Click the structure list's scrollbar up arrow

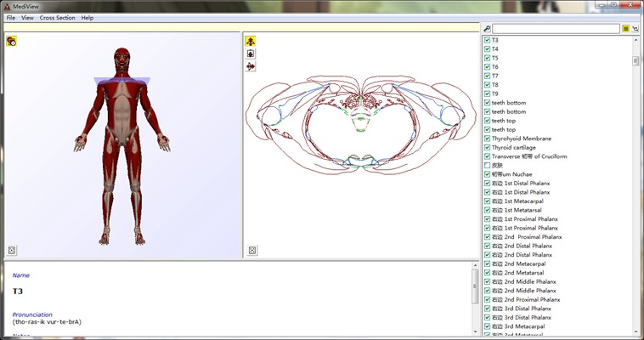pos(636,40)
